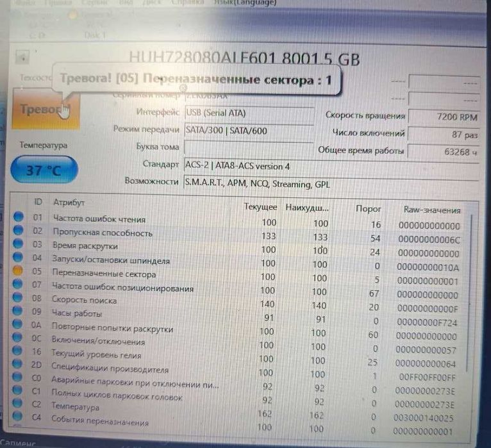
Task: Click the raw value 000000000057
Action: [426, 350]
